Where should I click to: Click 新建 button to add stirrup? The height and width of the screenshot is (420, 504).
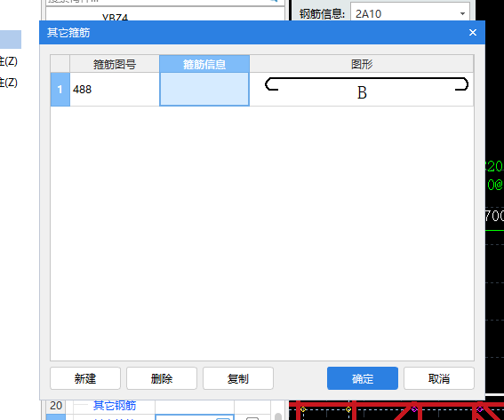click(85, 378)
